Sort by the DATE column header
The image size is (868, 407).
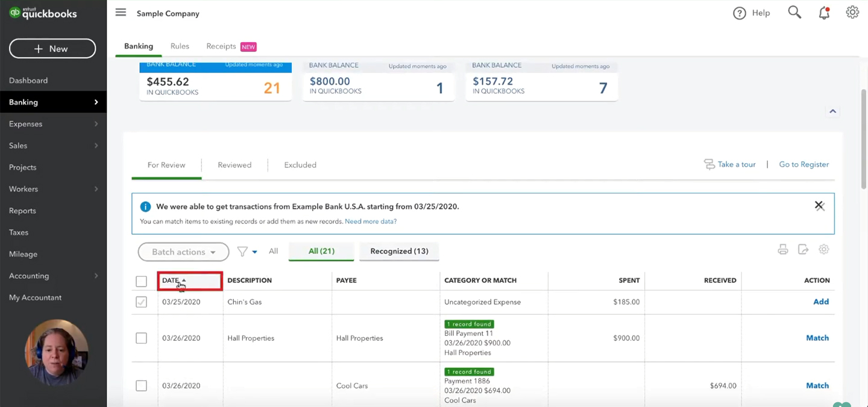coord(190,281)
